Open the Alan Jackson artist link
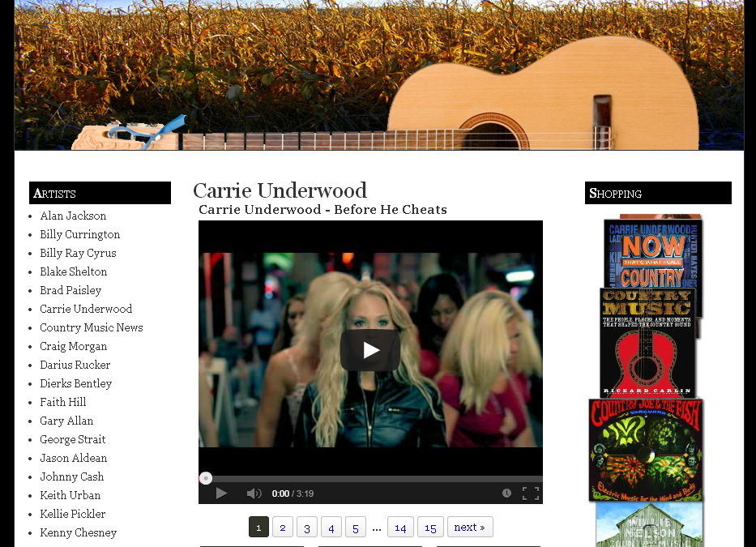This screenshot has width=756, height=547. (73, 216)
